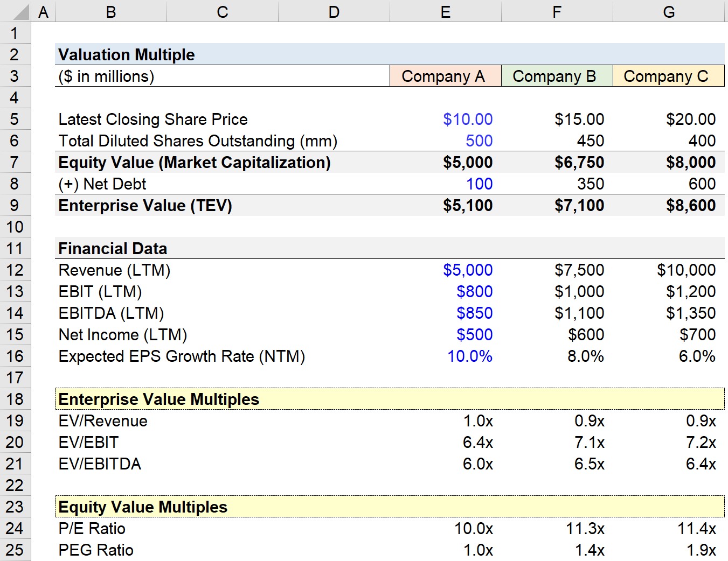
Task: Select column header B
Action: tap(110, 11)
